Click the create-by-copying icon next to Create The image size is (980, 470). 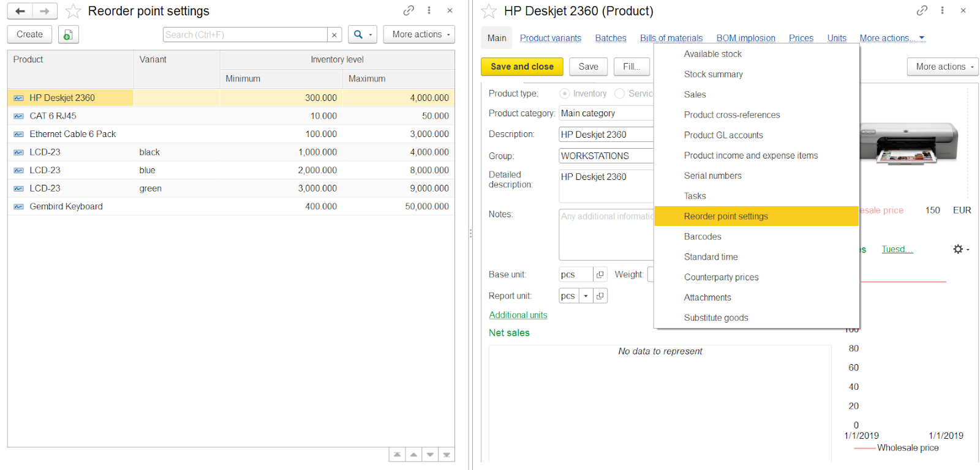click(x=69, y=35)
